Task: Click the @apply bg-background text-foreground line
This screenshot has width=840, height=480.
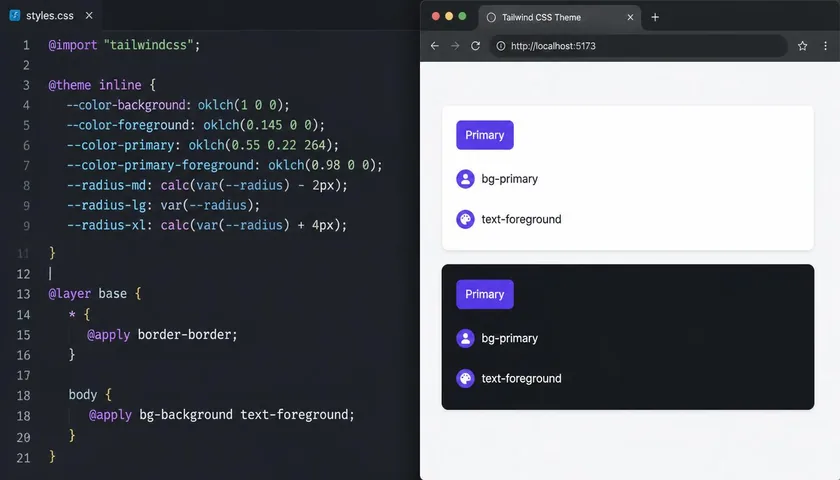Action: (x=221, y=415)
